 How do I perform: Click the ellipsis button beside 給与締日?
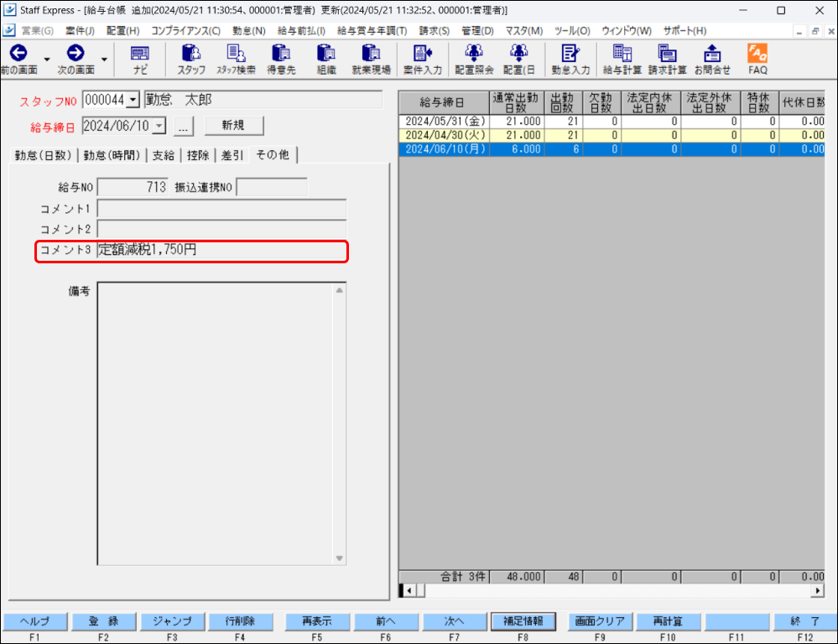point(184,126)
